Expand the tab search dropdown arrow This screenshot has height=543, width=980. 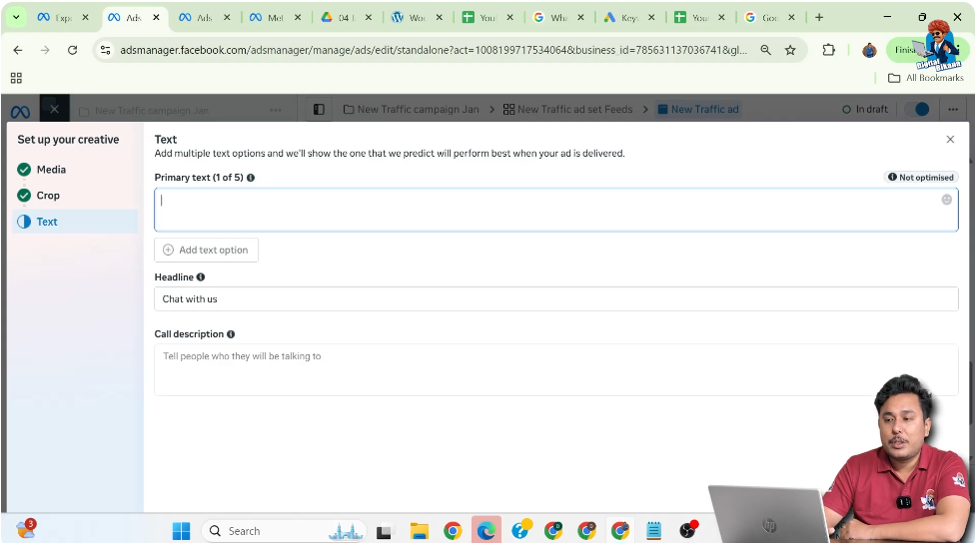pyautogui.click(x=16, y=17)
